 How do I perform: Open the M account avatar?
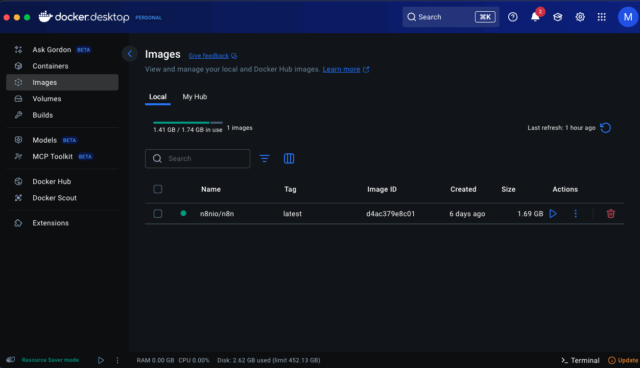pyautogui.click(x=628, y=17)
